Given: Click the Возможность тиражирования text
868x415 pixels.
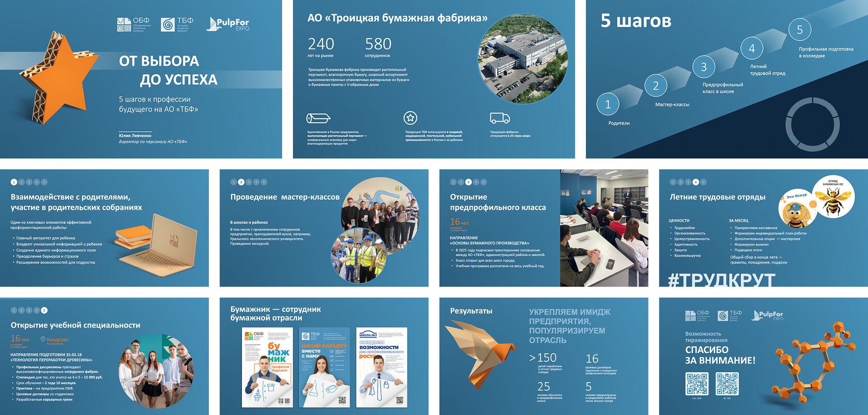Looking at the screenshot, I should (x=706, y=337).
